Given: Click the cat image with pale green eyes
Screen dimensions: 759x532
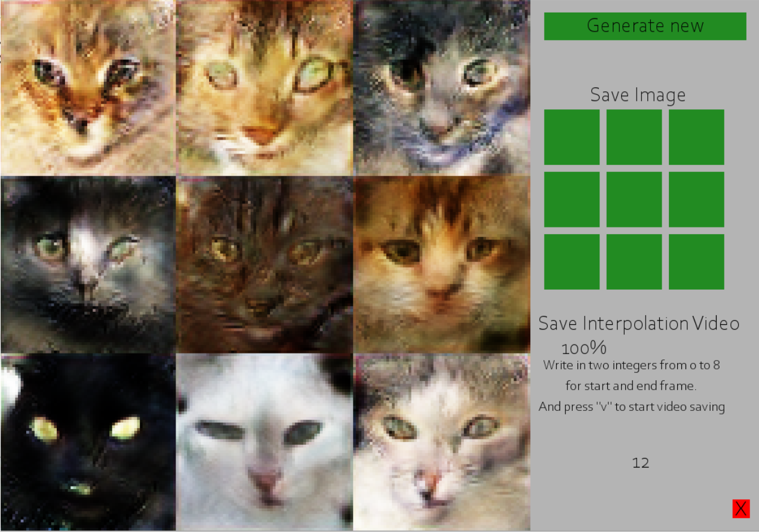Looking at the screenshot, I should coord(265,88).
